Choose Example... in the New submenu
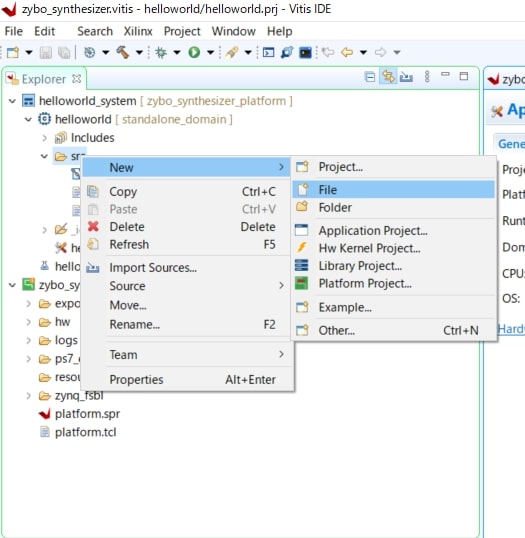Image resolution: width=525 pixels, height=538 pixels. (393, 307)
